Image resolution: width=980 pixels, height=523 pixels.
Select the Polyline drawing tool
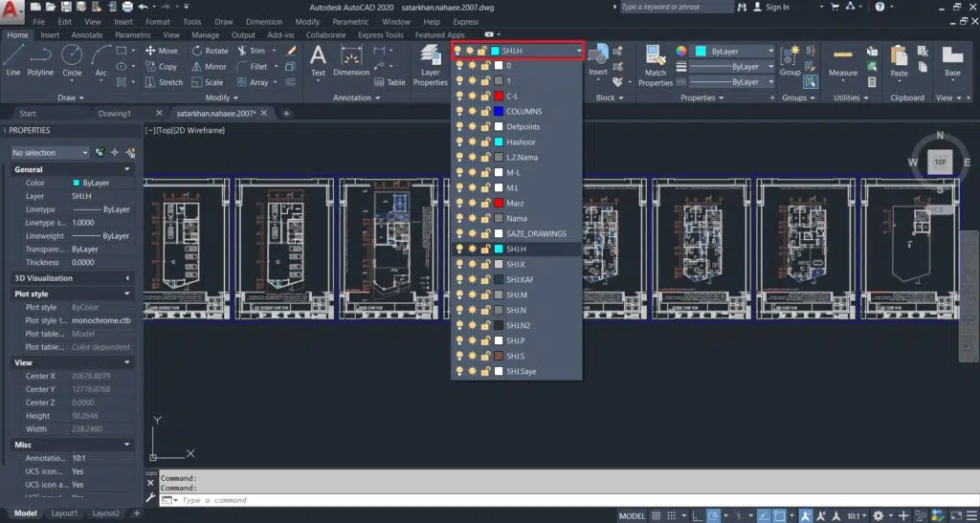pos(40,57)
